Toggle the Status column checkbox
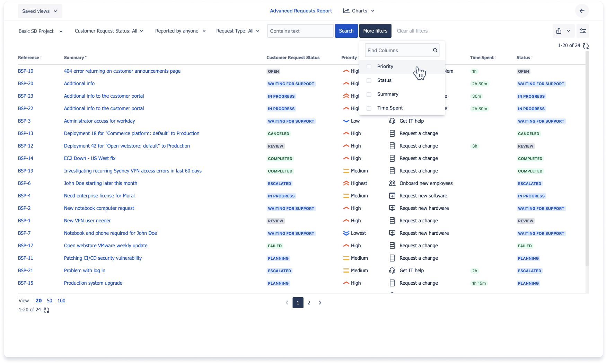The image size is (607, 364). 369,80
